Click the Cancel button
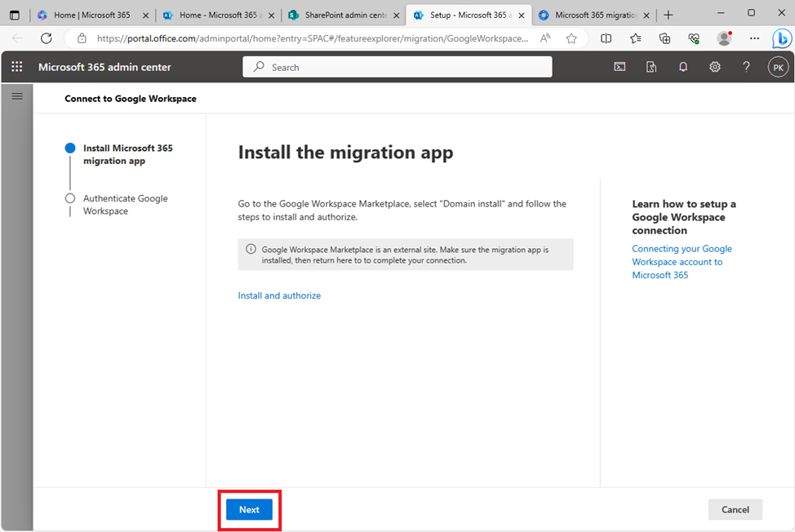The height and width of the screenshot is (532, 795). [x=735, y=509]
